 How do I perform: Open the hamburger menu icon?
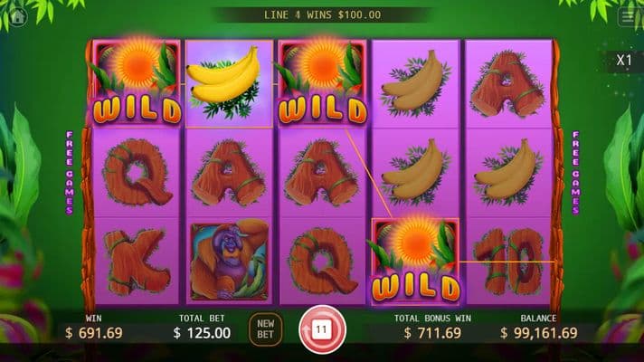tap(628, 17)
